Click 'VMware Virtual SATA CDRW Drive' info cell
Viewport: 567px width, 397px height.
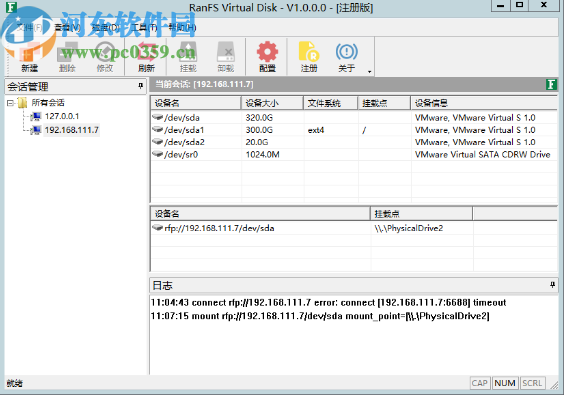(x=482, y=154)
